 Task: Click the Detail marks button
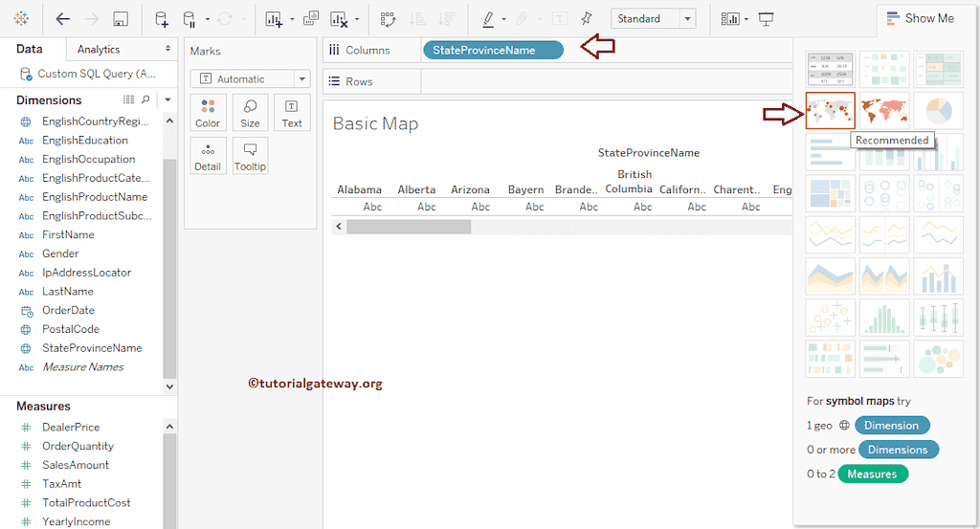click(208, 156)
